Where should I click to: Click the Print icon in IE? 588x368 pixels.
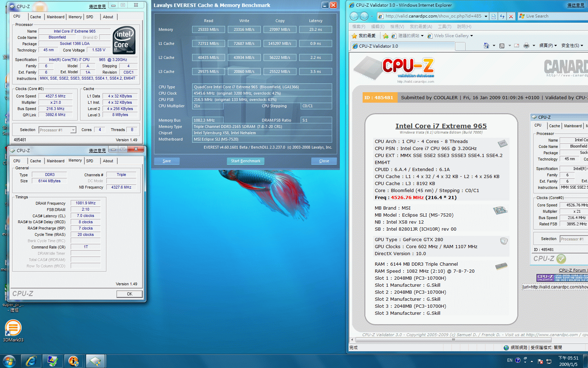click(x=526, y=46)
